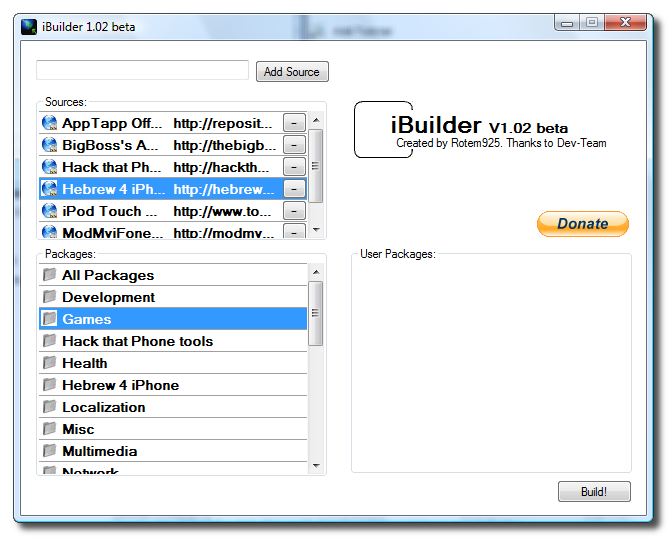Select the Hack that Ph... source row
Image resolution: width=668 pixels, height=537 pixels.
[x=173, y=167]
